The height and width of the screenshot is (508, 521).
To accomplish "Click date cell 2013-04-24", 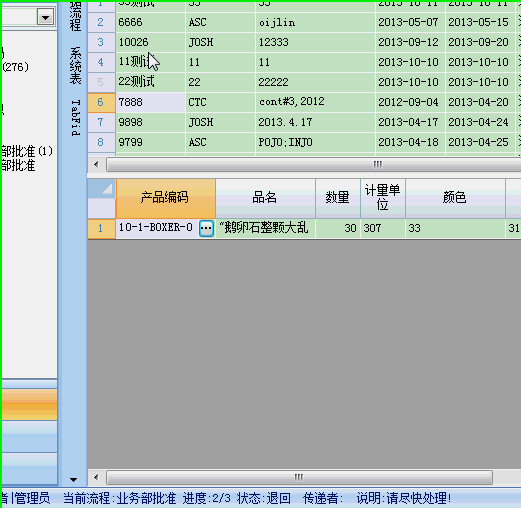I will [x=480, y=123].
